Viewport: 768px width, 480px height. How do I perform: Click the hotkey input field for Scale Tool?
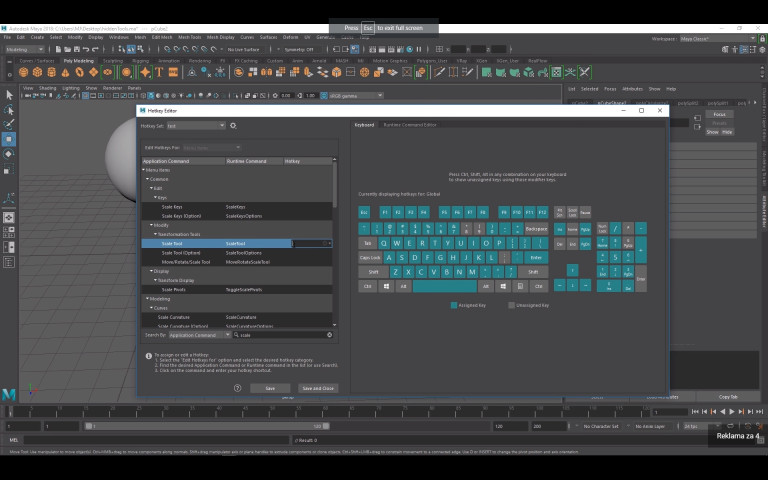pos(312,243)
